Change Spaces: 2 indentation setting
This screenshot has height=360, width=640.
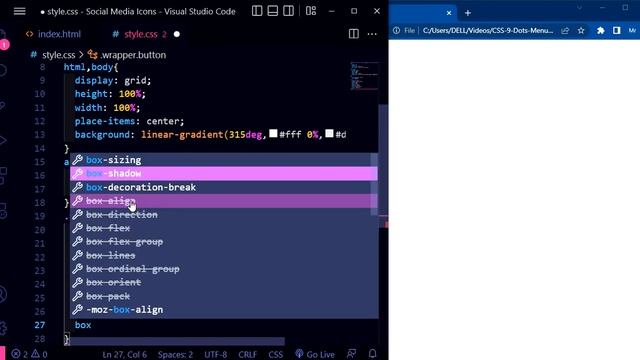pos(175,354)
